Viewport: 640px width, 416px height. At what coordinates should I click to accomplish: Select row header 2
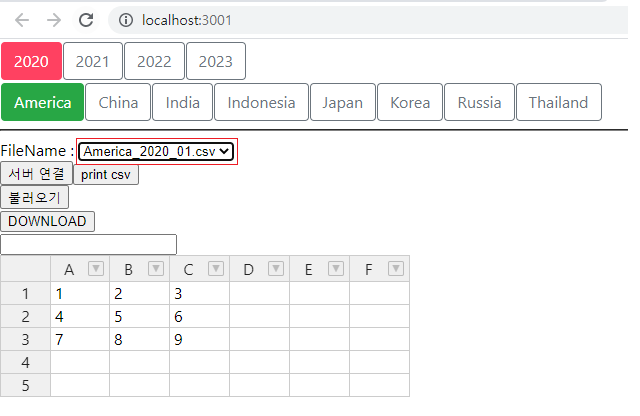[25, 316]
